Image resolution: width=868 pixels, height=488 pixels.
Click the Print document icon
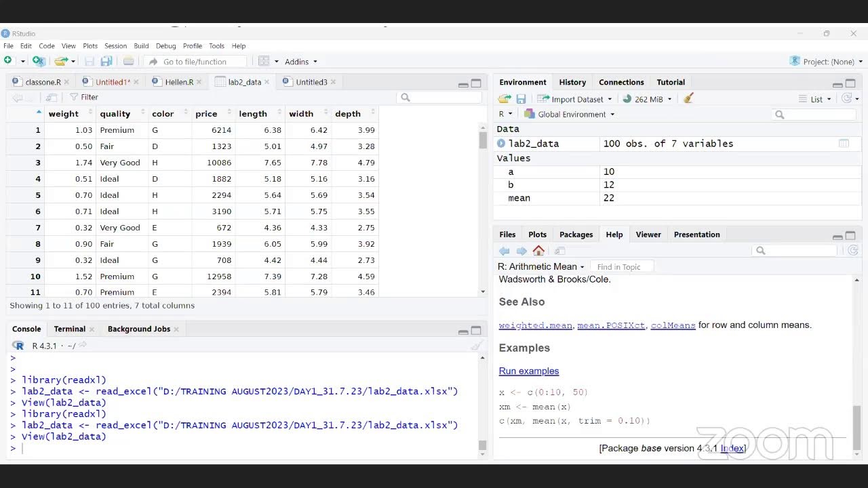[x=129, y=61]
